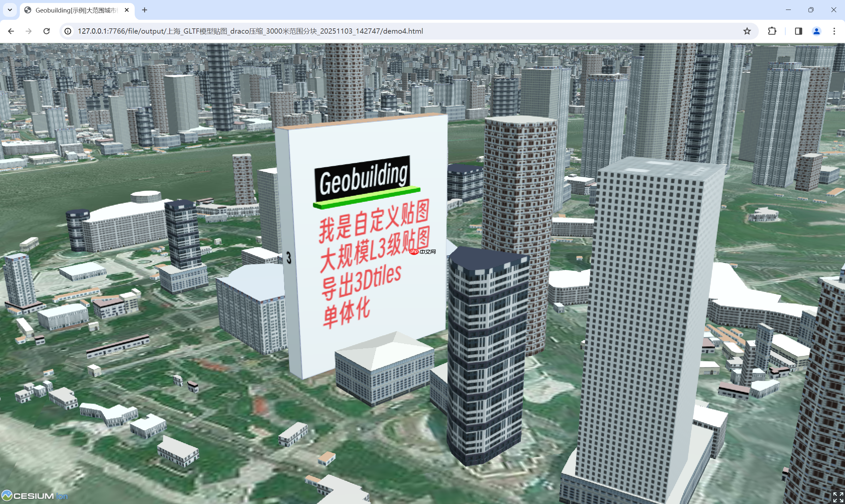Click the site information icon in address bar

pyautogui.click(x=68, y=31)
